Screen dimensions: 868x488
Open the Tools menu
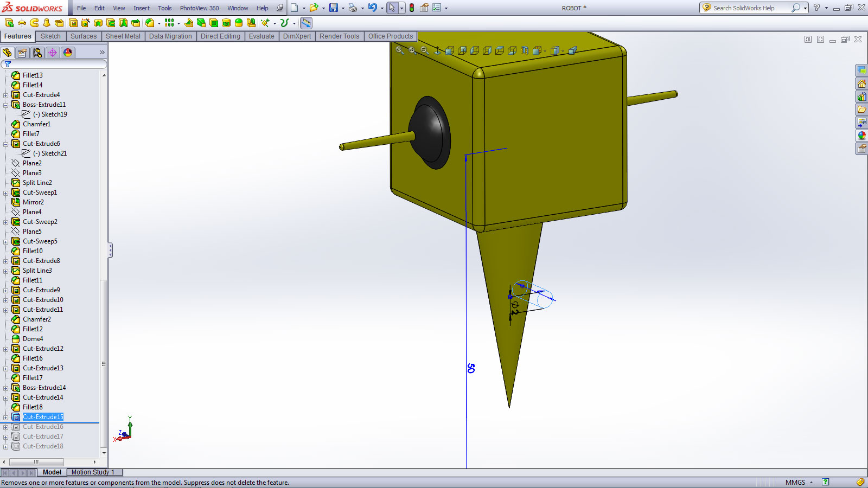164,8
